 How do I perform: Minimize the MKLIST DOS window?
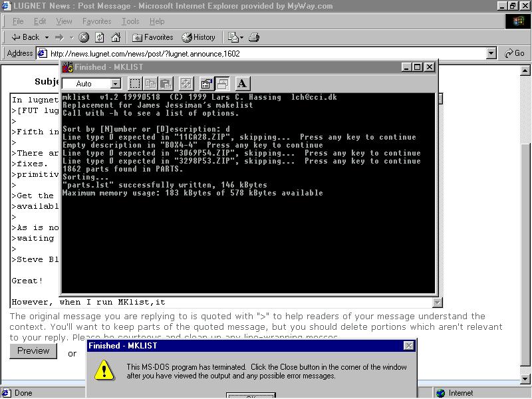pyautogui.click(x=407, y=67)
